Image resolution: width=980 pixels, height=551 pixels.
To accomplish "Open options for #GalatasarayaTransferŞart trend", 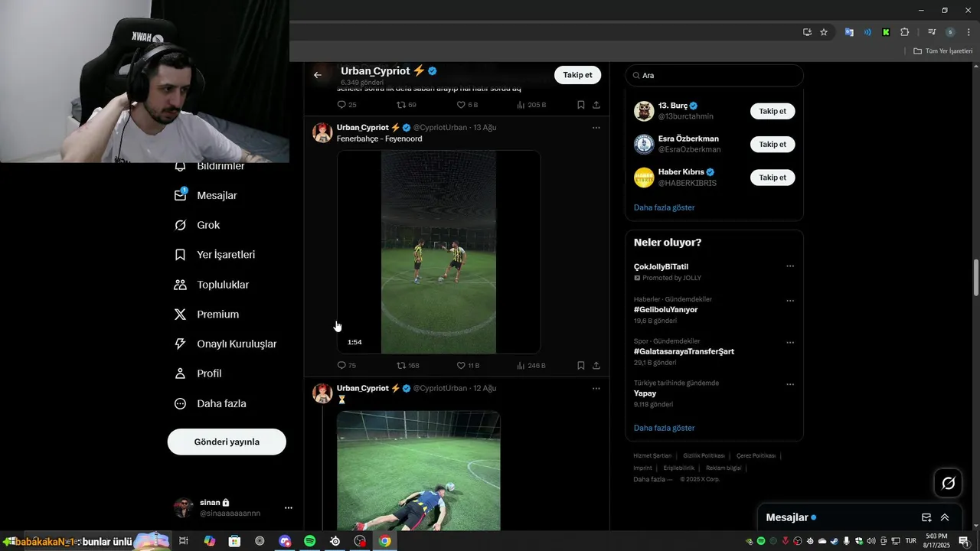I will click(790, 343).
